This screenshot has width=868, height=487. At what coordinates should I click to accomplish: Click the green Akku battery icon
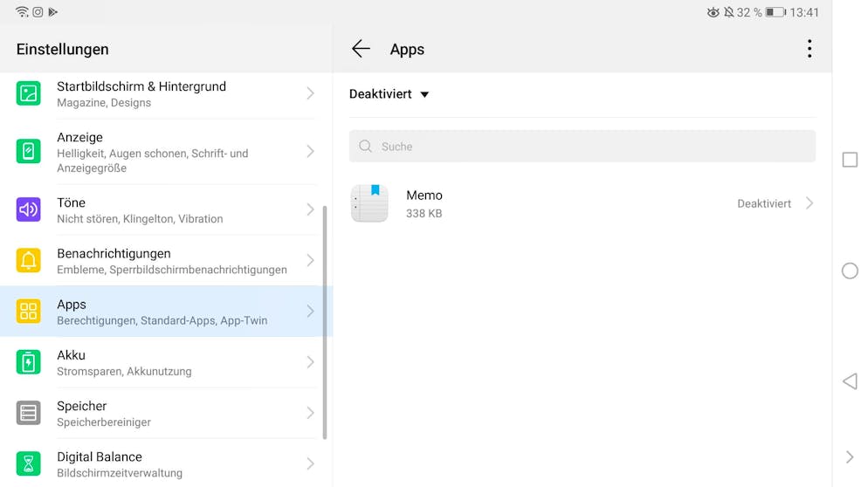(28, 362)
